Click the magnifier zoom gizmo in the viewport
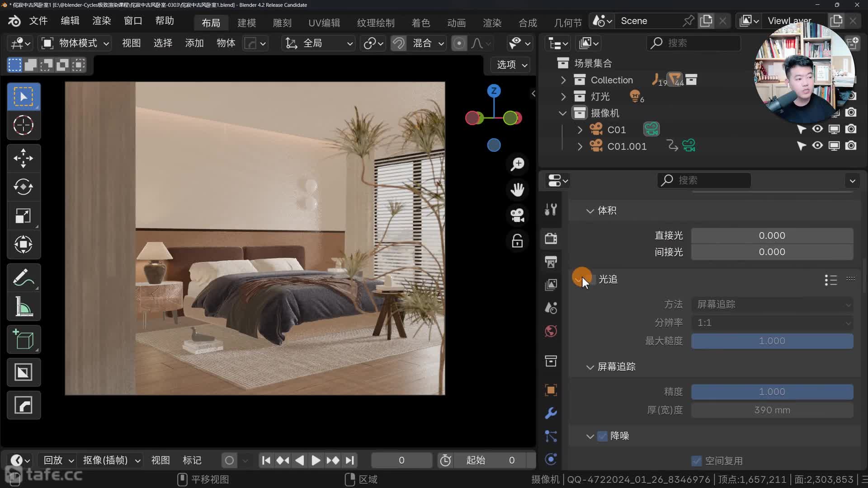868x488 pixels. pos(517,164)
